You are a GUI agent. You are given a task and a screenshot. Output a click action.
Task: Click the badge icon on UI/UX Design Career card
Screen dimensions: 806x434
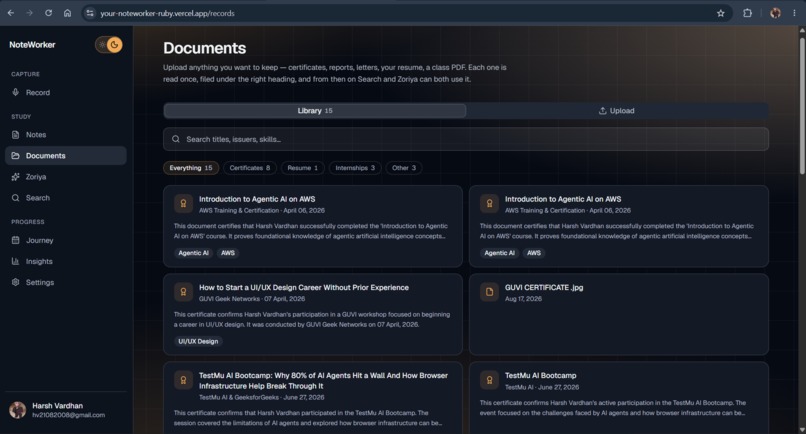coord(183,292)
